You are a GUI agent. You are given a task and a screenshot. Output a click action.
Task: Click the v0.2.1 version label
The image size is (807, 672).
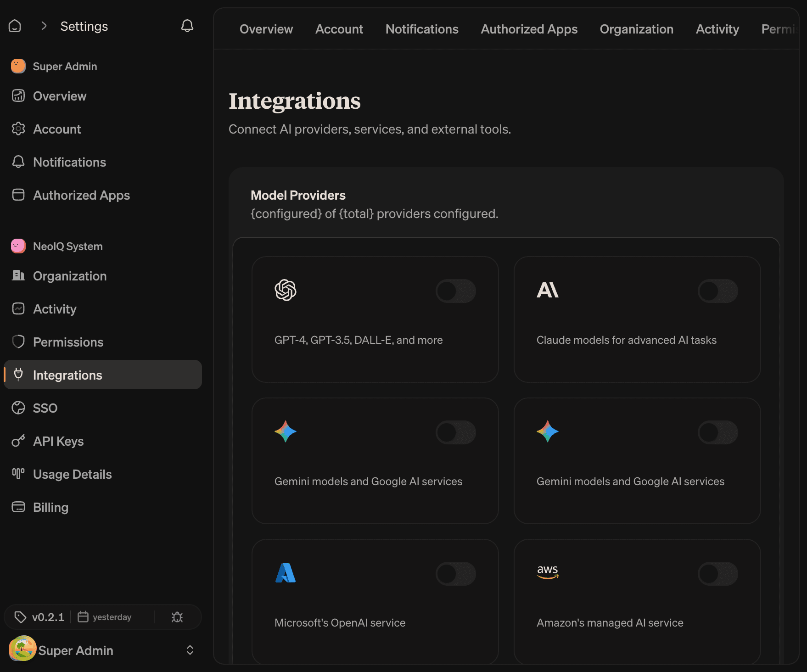pos(48,617)
